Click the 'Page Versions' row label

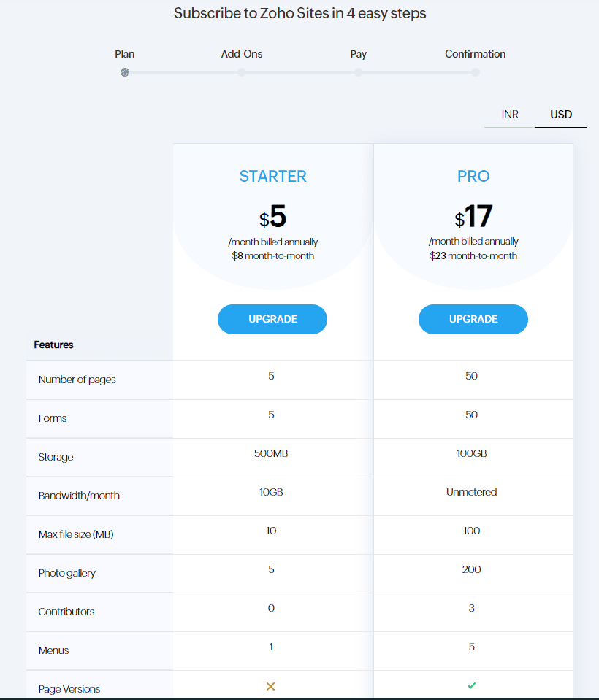click(x=69, y=689)
